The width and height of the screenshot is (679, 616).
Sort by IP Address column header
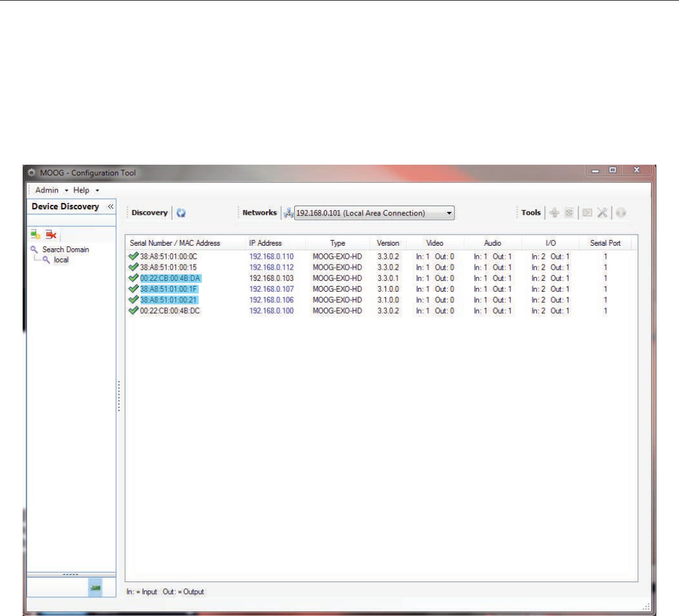[x=265, y=243]
